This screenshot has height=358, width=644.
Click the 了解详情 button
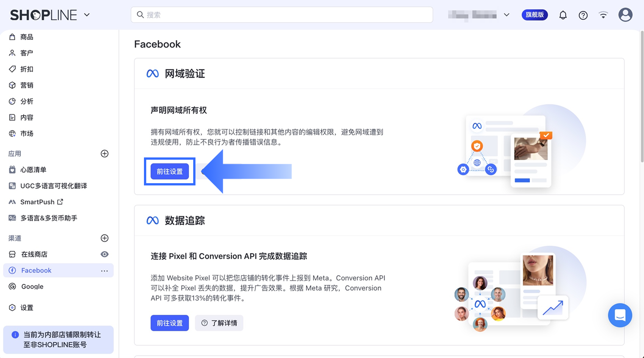pyautogui.click(x=219, y=323)
